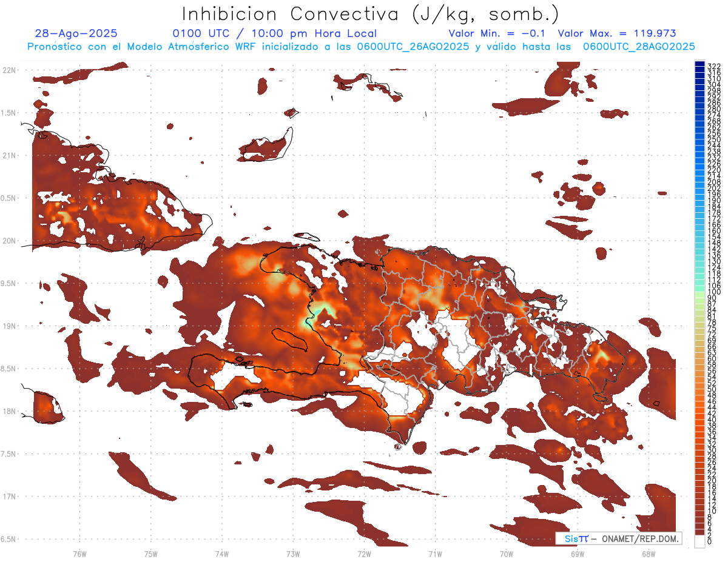
Task: Select the white swatch at the color scale bottom
Action: pyautogui.click(x=699, y=541)
